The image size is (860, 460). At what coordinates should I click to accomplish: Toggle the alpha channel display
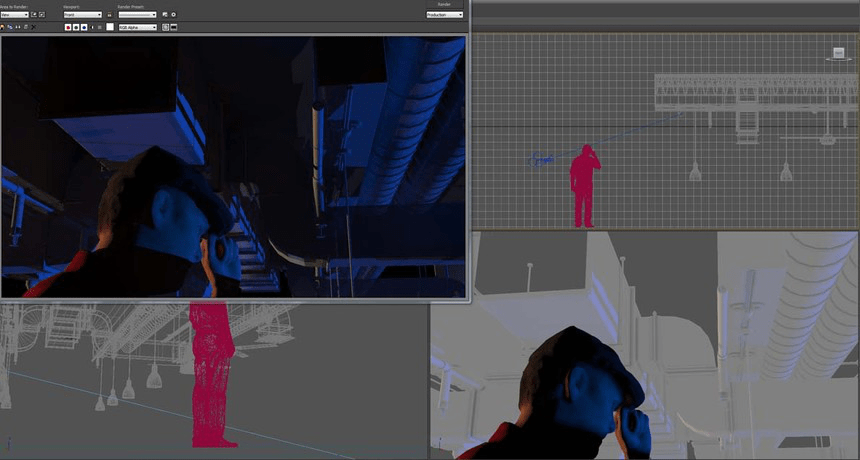[92, 27]
